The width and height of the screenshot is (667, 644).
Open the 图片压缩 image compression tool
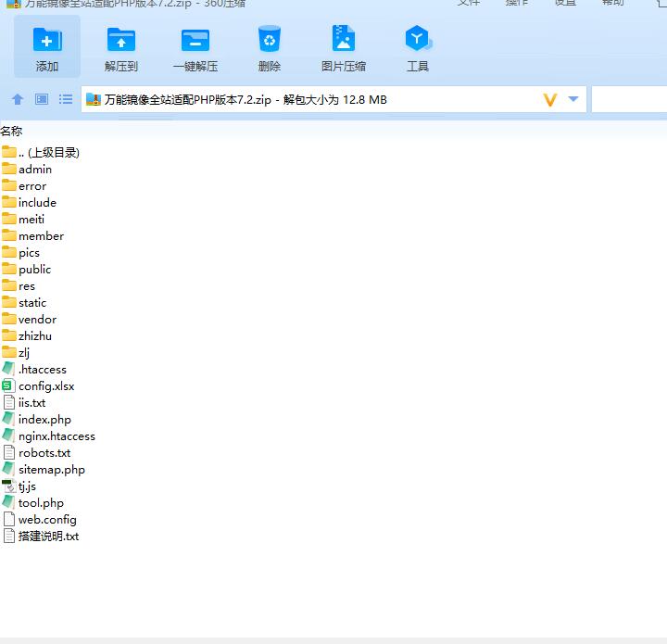coord(344,39)
